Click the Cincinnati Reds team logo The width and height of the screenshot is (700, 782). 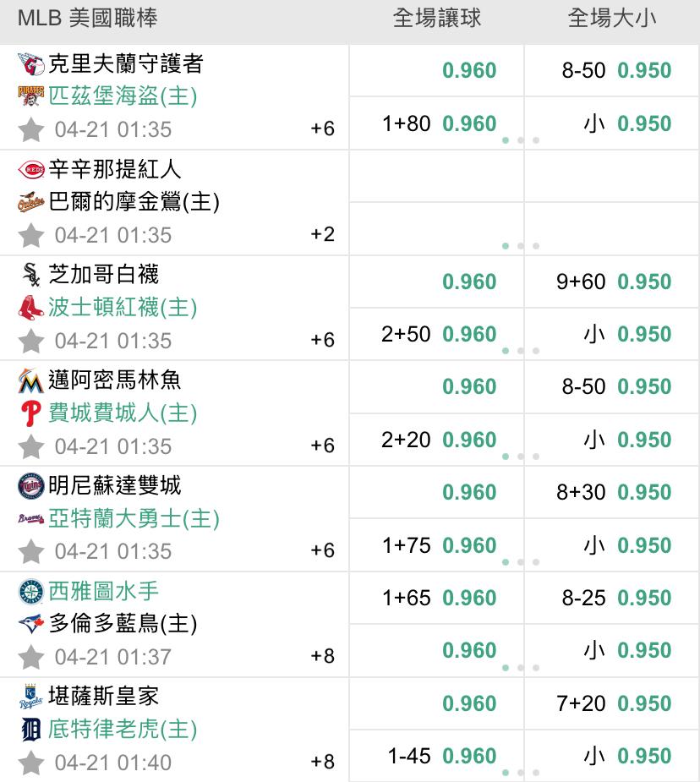click(x=31, y=170)
